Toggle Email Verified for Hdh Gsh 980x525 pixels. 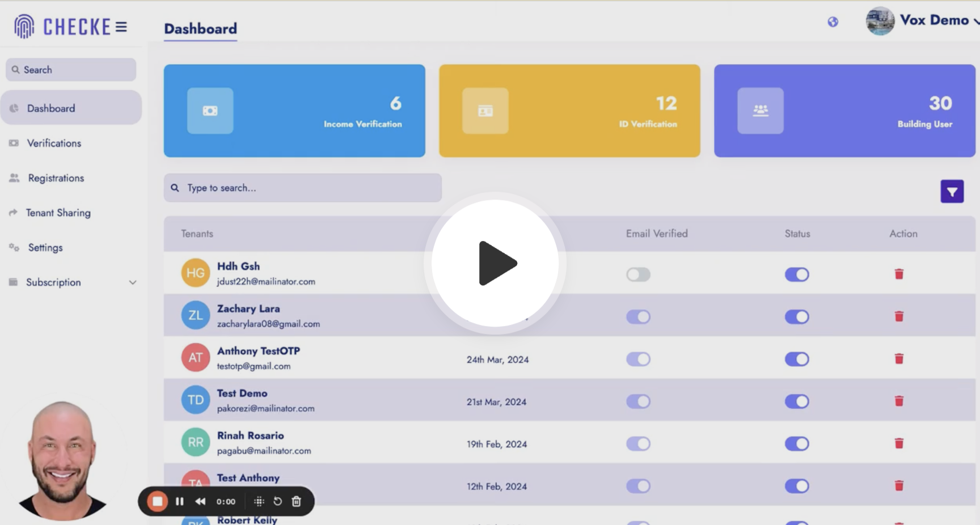click(638, 274)
